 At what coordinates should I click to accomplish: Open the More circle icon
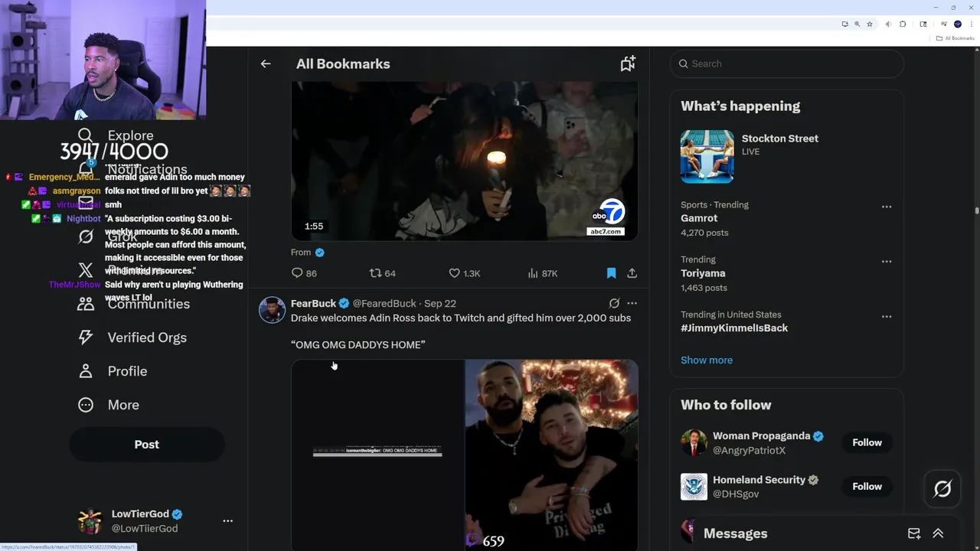86,405
